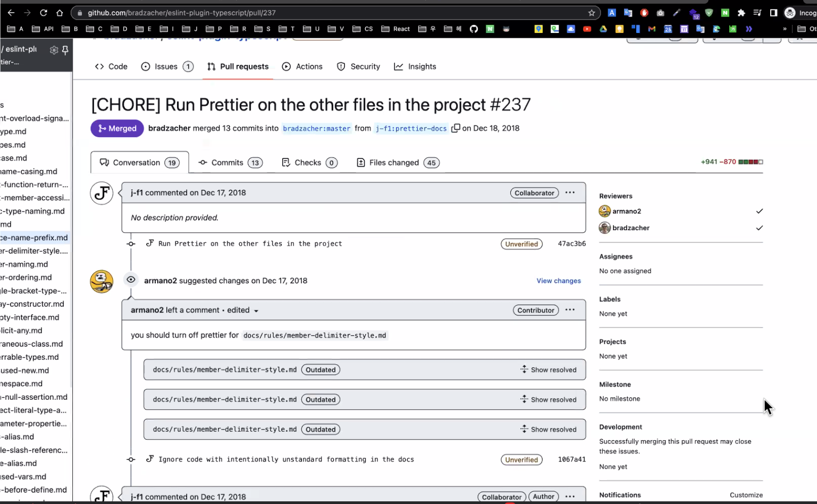This screenshot has width=817, height=504.
Task: Show resolved for first member-delimiter-style.md thread
Action: [x=549, y=369]
